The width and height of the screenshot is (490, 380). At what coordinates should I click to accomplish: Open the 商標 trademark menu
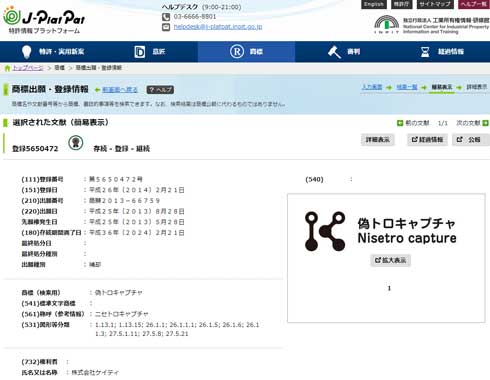click(246, 52)
